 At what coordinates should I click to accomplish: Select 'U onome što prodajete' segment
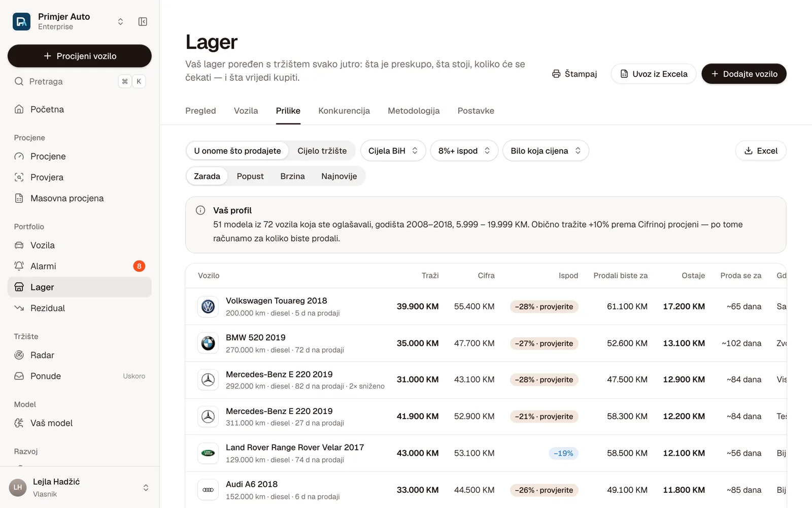(238, 151)
